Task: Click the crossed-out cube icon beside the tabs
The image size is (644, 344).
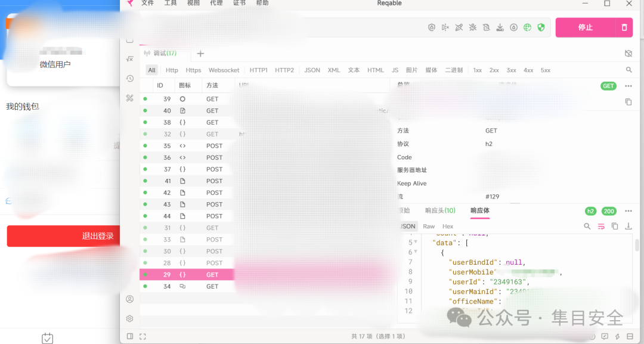Action: click(628, 54)
